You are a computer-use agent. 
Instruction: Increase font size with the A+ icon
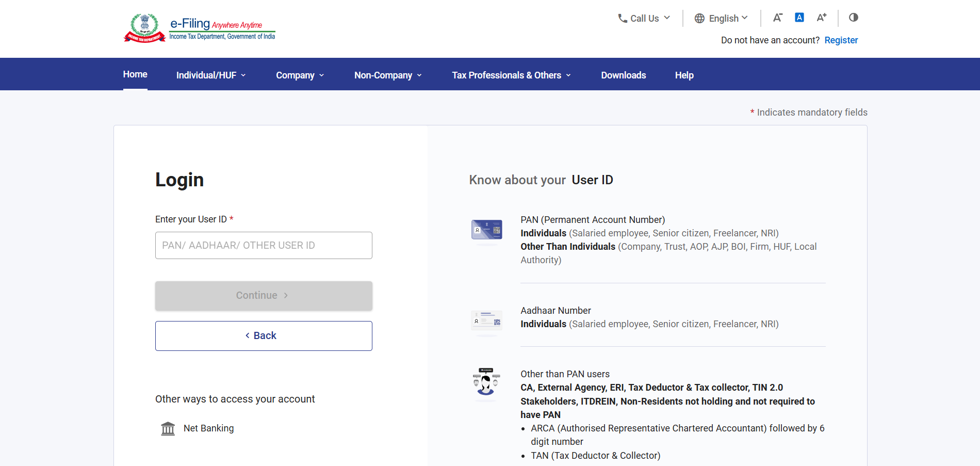click(x=822, y=18)
